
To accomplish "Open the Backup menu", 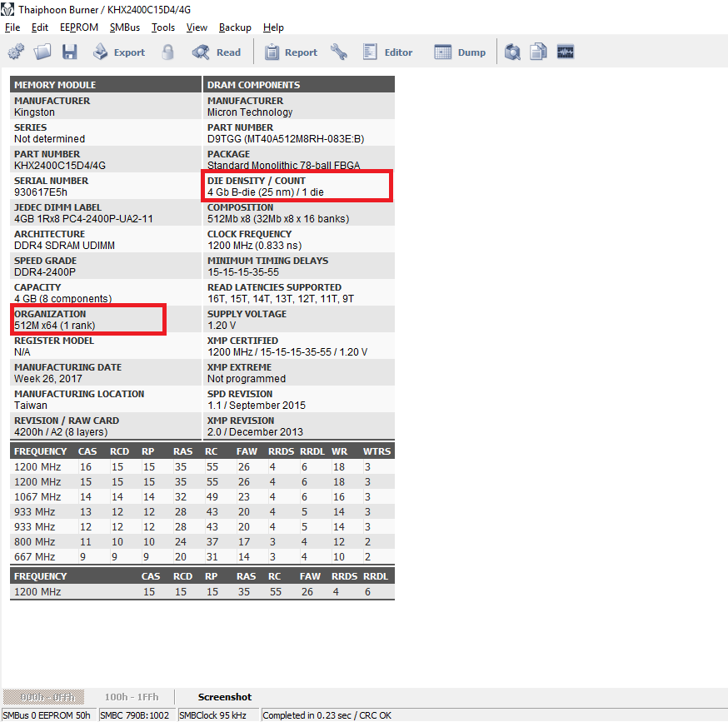I will coord(235,27).
